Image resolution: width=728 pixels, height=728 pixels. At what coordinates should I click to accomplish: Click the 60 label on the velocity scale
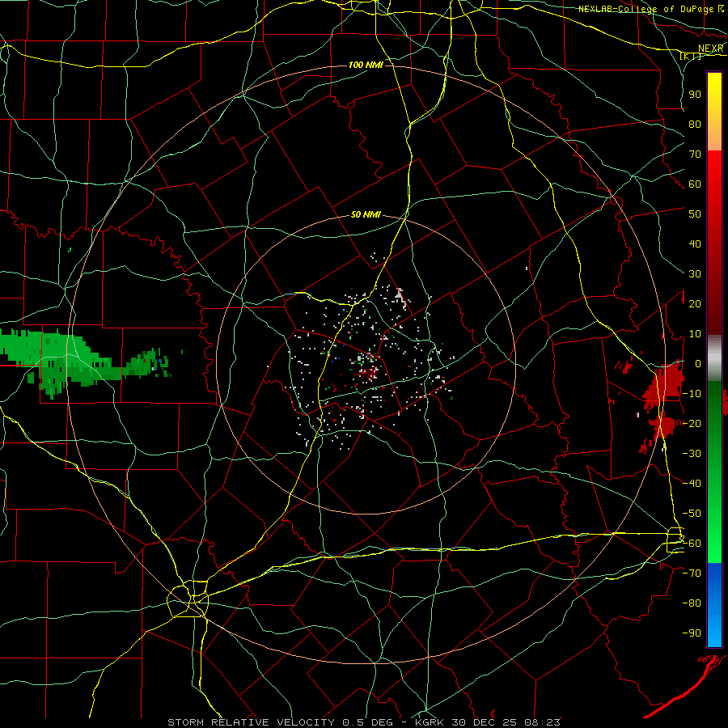(695, 184)
